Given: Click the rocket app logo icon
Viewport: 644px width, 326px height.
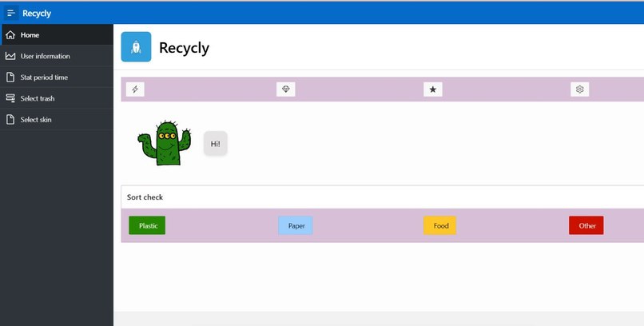Looking at the screenshot, I should point(136,47).
